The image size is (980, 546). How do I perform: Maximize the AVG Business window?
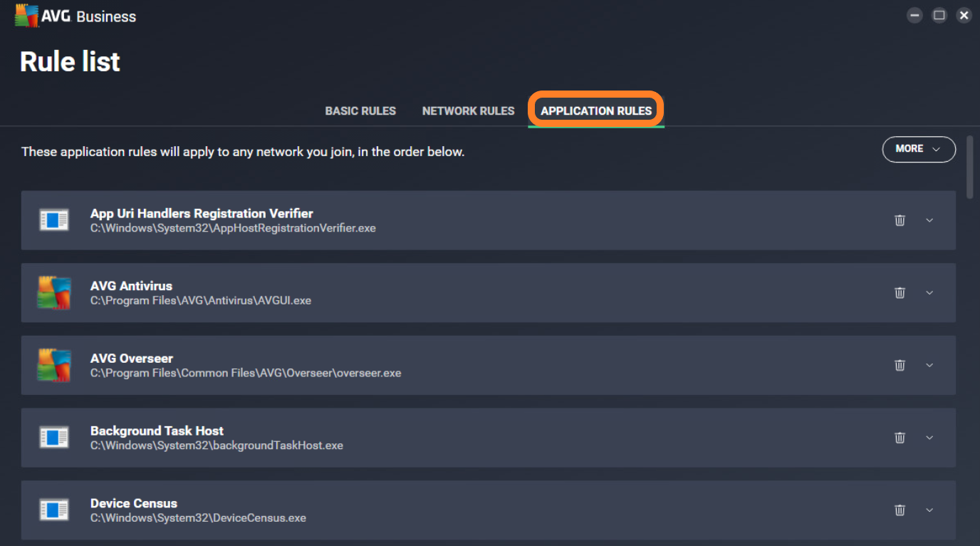[x=939, y=15]
